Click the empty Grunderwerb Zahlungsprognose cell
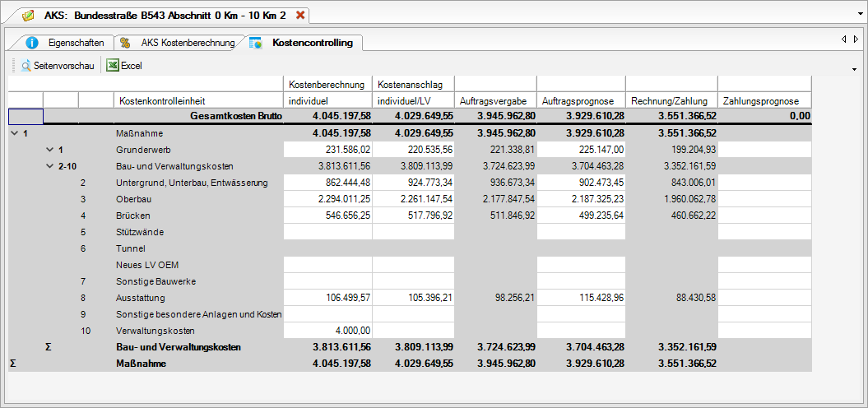The image size is (868, 408). 765,150
